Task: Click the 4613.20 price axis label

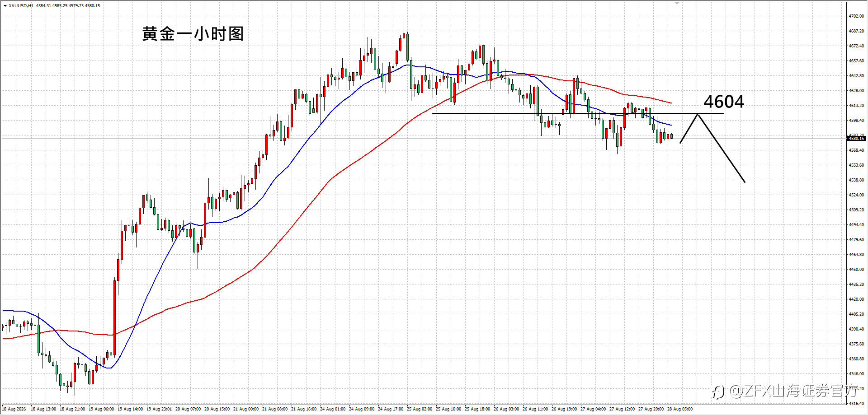Action: [856, 106]
